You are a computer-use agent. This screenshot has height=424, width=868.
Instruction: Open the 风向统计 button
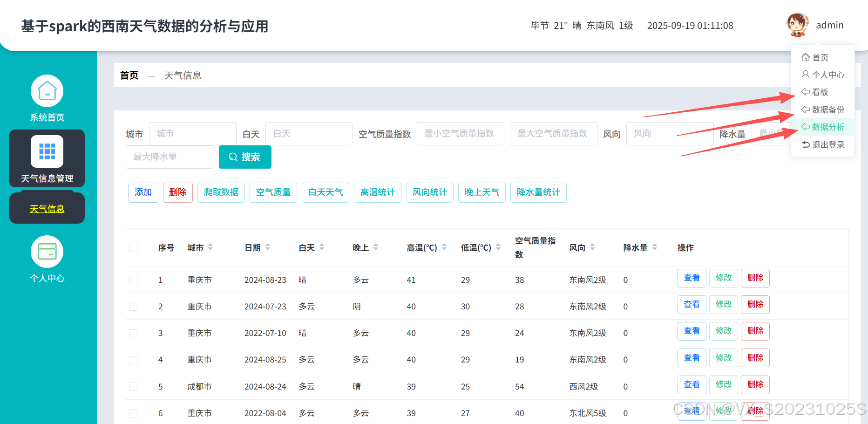(430, 192)
